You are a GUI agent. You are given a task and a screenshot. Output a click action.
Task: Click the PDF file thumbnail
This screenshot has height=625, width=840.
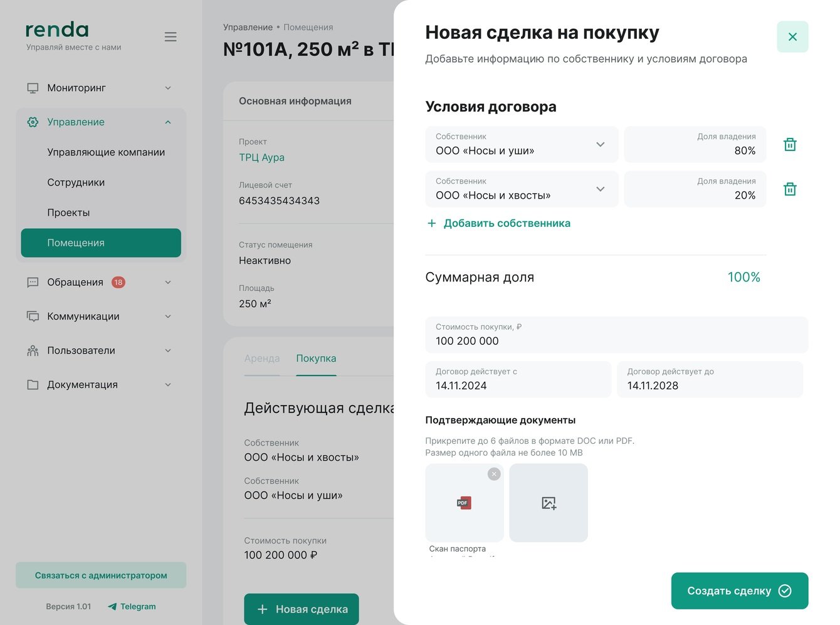pos(464,503)
